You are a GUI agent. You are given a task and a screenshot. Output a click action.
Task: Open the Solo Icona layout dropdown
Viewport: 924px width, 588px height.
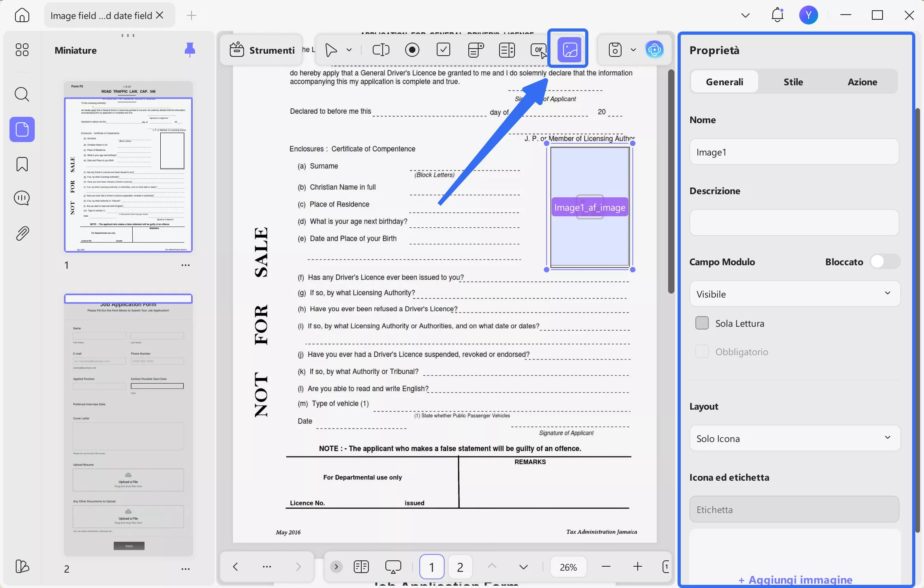pyautogui.click(x=794, y=438)
